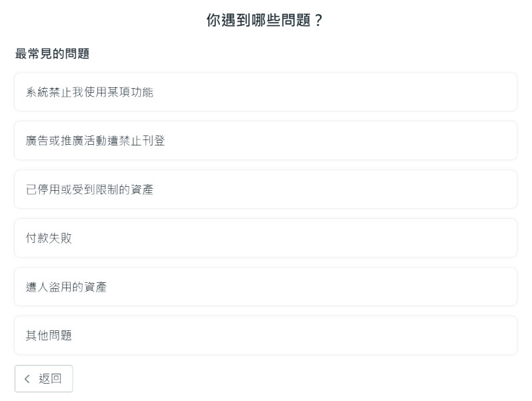Report an ad or promotion being rejected

[x=265, y=141]
